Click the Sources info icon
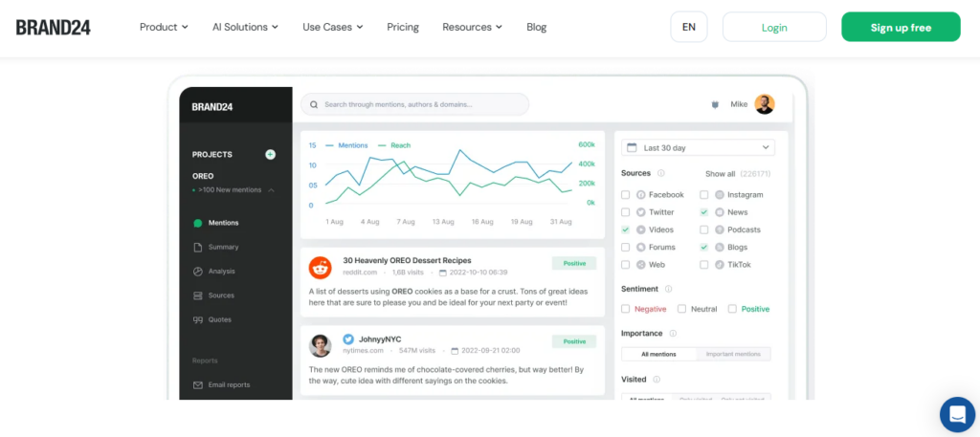This screenshot has height=437, width=980. pos(660,173)
